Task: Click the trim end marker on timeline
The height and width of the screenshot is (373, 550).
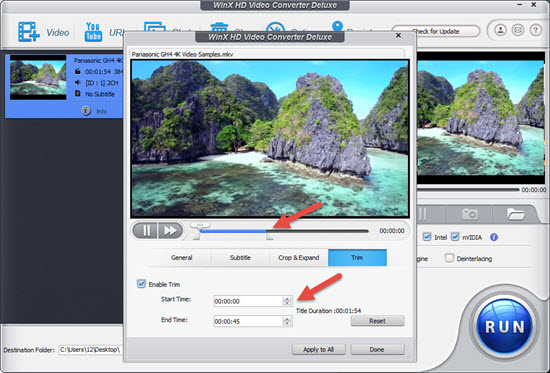Action: (x=269, y=237)
